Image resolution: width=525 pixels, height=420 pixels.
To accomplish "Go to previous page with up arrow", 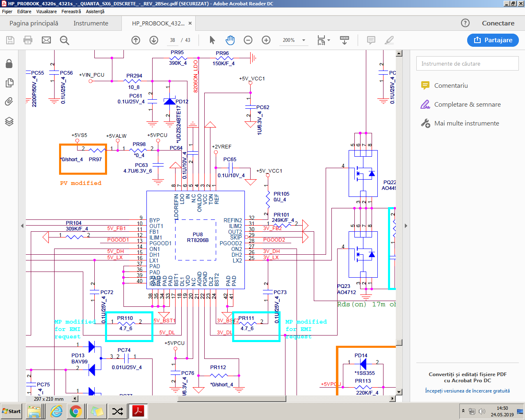I will (136, 40).
